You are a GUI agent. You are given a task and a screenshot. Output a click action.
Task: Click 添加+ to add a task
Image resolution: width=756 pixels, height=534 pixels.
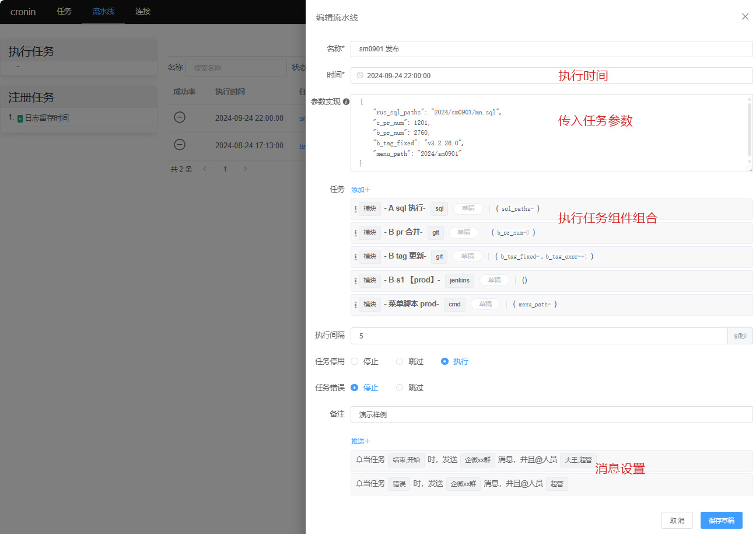360,190
